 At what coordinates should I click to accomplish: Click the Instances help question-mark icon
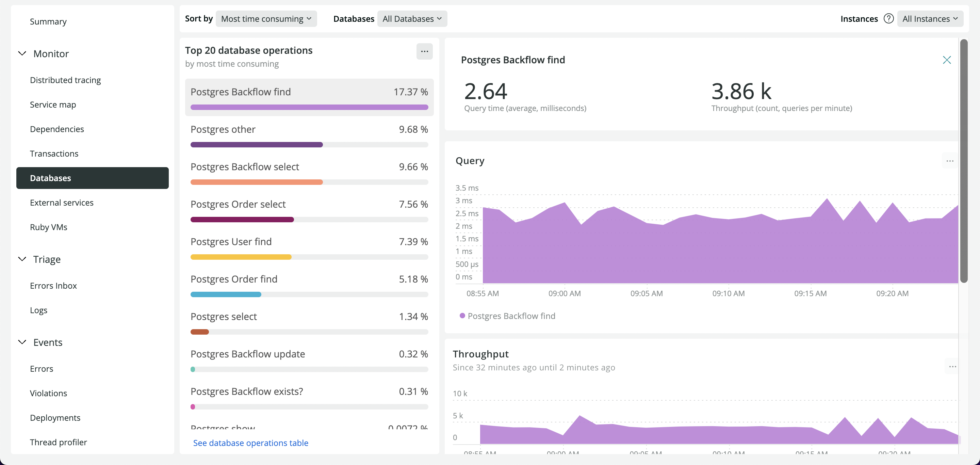pyautogui.click(x=888, y=19)
